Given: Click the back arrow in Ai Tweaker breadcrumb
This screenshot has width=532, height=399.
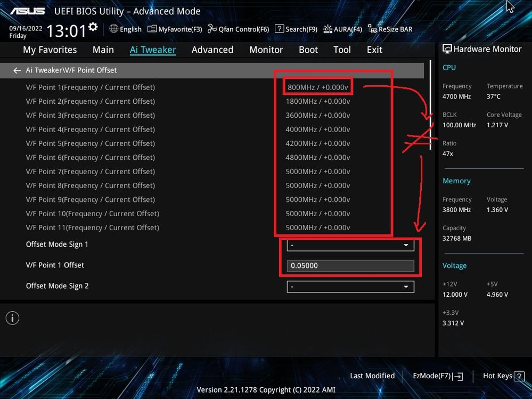Looking at the screenshot, I should pyautogui.click(x=17, y=70).
